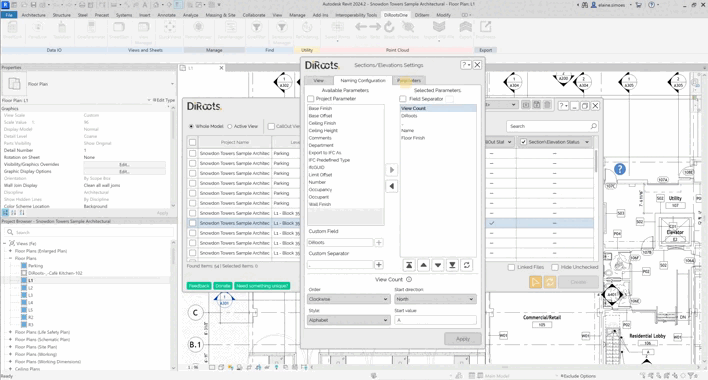Viewport: 708px width, 380px height.
Task: Click the Point Cloud Undo arrow
Action: (361, 30)
